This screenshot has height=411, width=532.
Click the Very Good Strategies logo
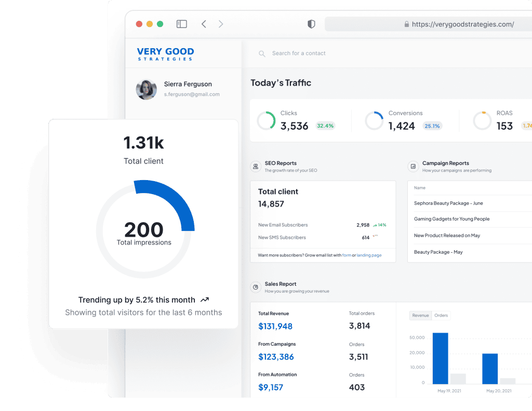tap(165, 53)
